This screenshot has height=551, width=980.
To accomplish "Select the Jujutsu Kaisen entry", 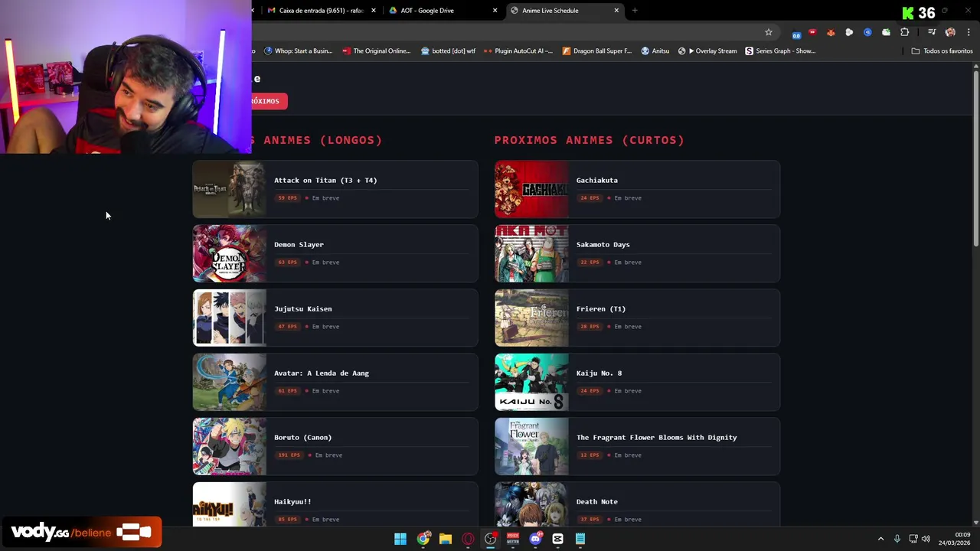I will coord(335,318).
